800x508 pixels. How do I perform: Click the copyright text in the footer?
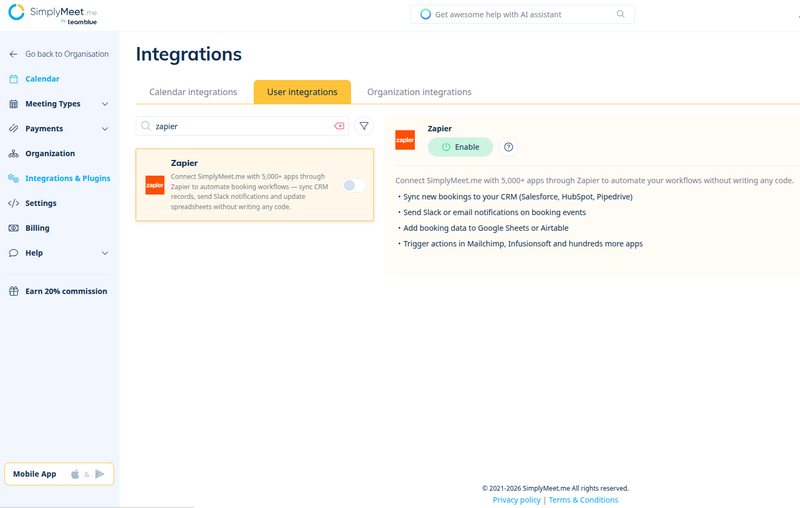555,488
